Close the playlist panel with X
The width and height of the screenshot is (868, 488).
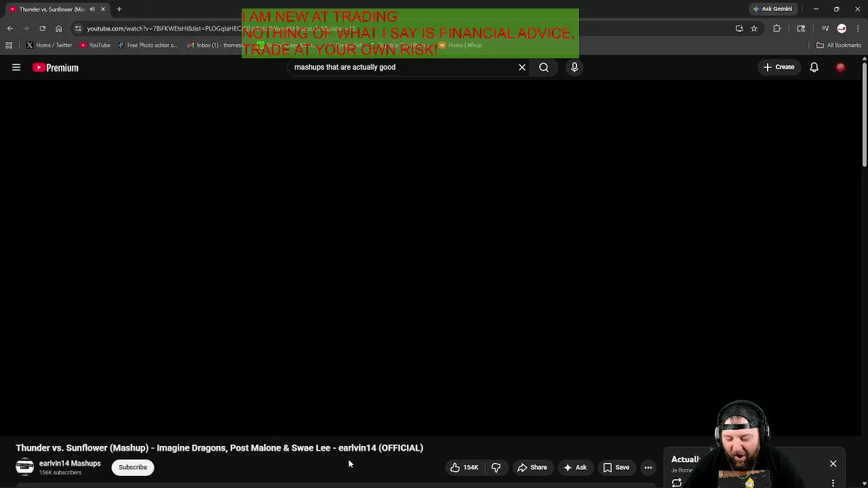pos(833,464)
